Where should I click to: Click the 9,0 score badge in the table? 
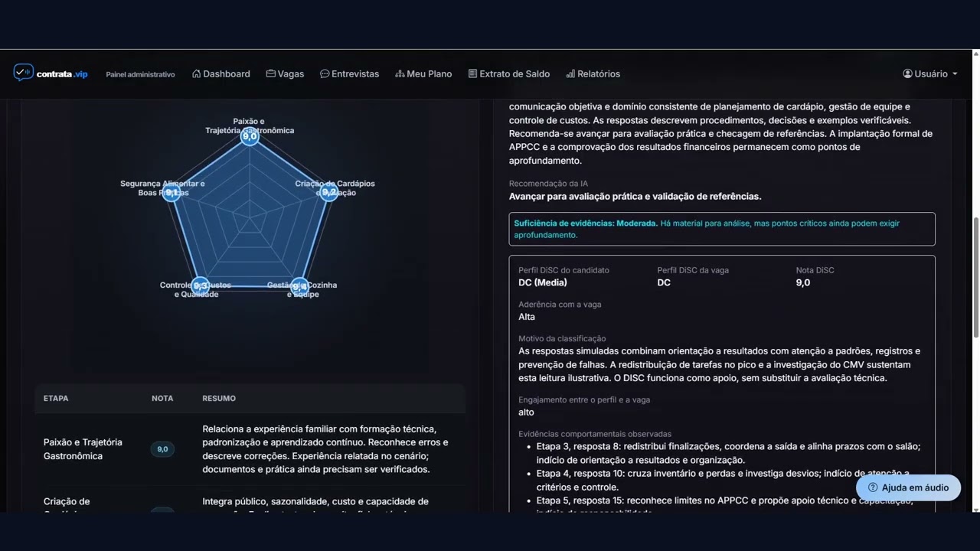point(162,449)
